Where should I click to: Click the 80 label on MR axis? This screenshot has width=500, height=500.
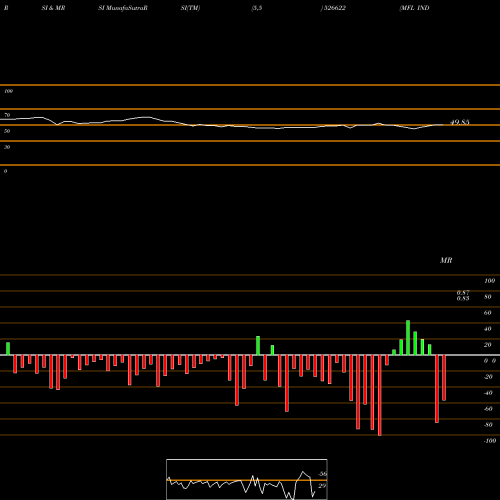pyautogui.click(x=487, y=297)
